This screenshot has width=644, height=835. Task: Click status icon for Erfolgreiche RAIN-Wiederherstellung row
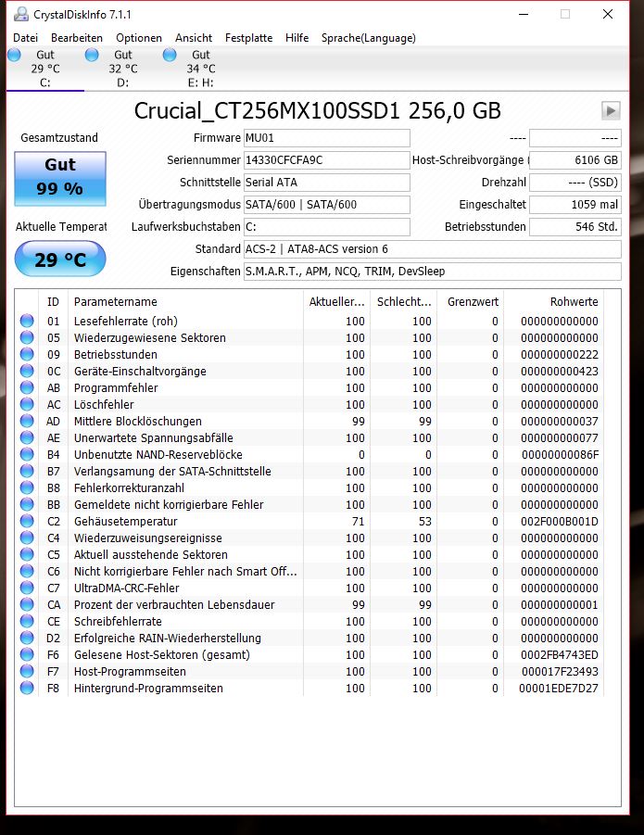(27, 638)
